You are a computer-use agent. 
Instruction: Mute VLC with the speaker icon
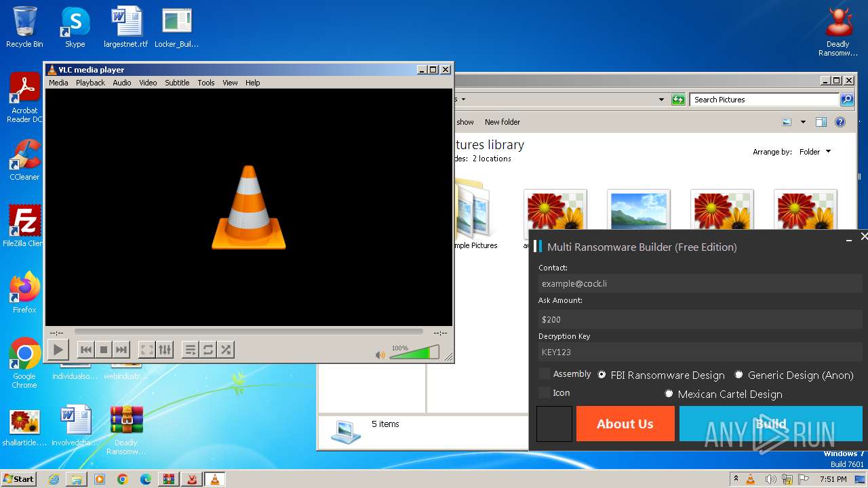(380, 354)
